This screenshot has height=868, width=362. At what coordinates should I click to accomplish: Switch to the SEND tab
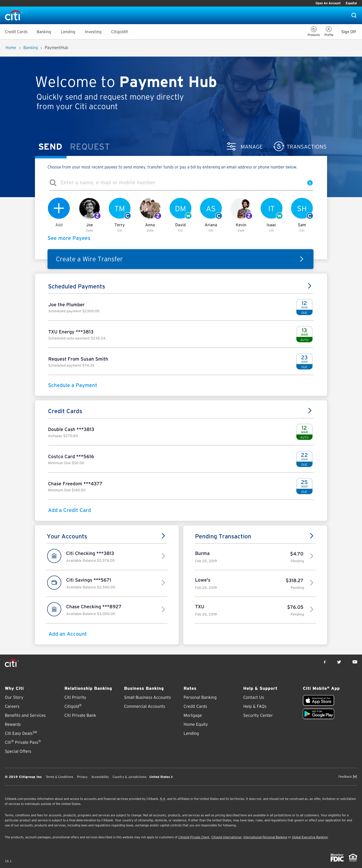coord(50,147)
